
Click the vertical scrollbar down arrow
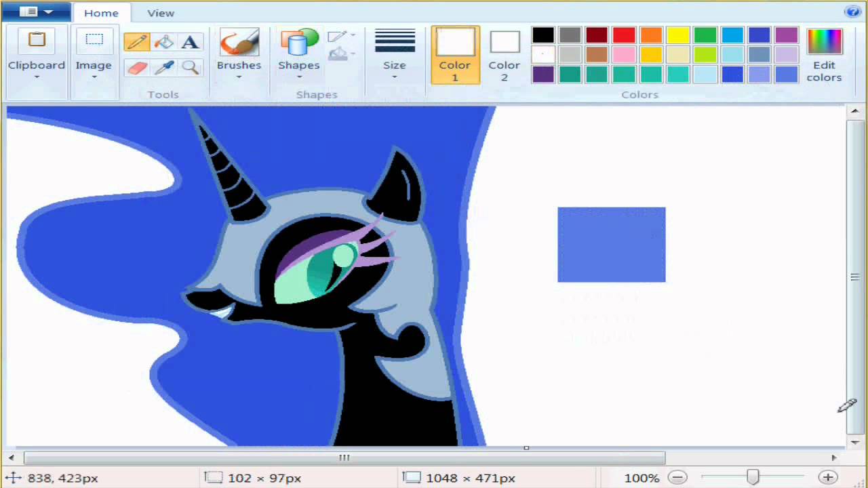pos(856,441)
